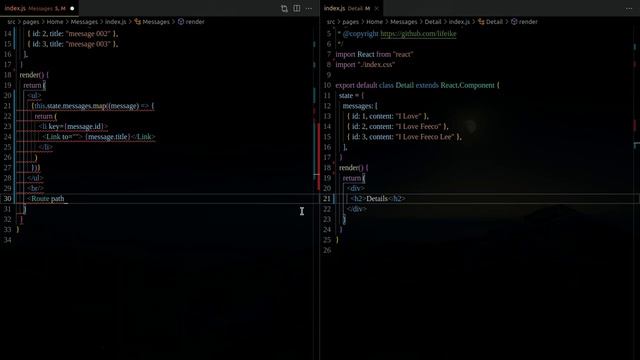Click '</div>' closing tag on line 22

(x=357, y=209)
